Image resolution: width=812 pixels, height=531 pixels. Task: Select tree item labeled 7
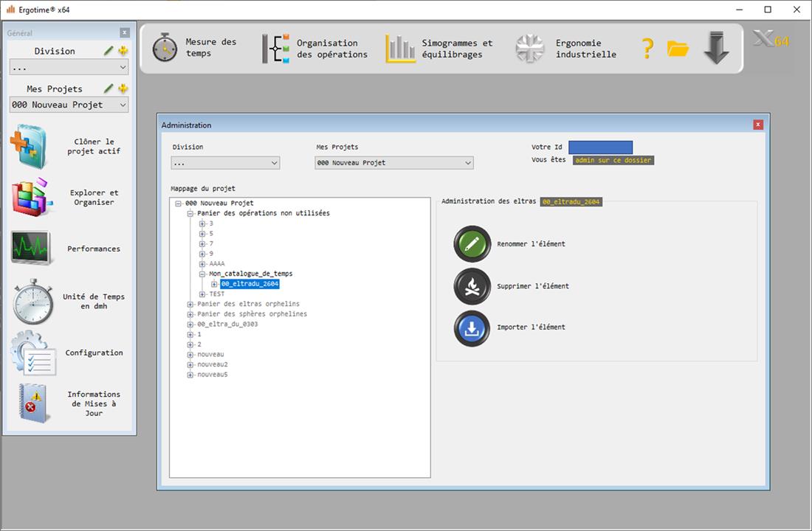point(211,244)
